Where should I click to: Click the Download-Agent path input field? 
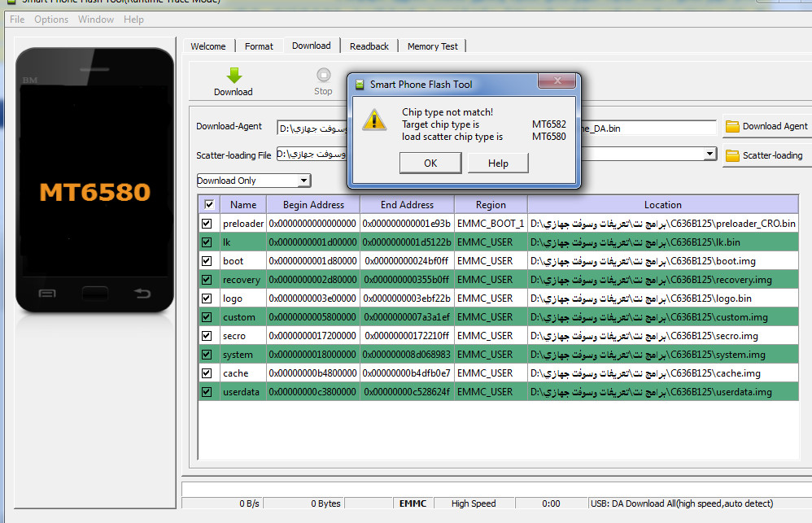tap(496, 128)
